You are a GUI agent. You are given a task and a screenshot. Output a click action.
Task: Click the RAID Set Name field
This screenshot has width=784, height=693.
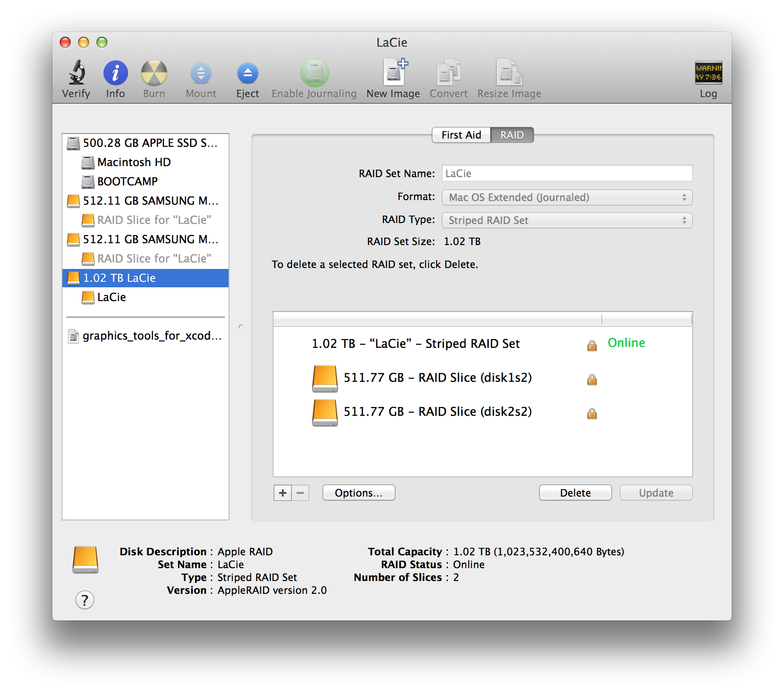point(567,173)
